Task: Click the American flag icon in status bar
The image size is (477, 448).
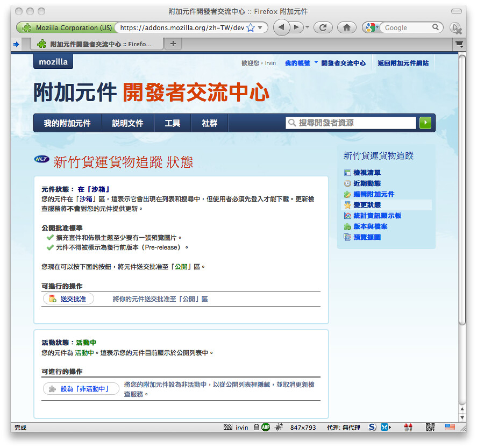Action: coord(450,427)
